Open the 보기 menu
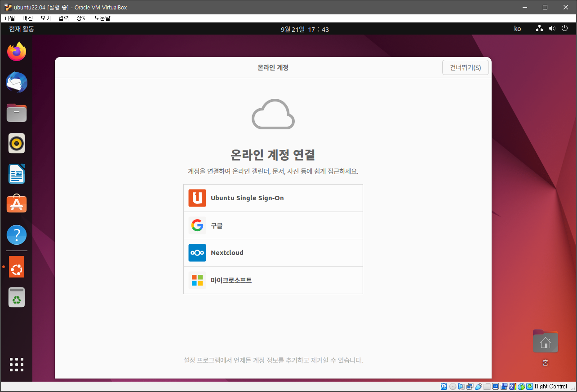This screenshot has height=392, width=577. coord(46,18)
